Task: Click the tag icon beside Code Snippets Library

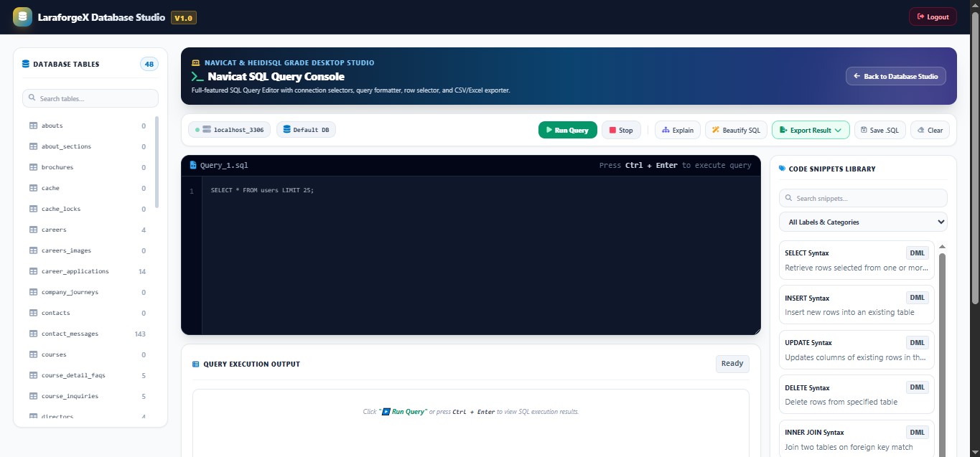Action: click(x=783, y=169)
